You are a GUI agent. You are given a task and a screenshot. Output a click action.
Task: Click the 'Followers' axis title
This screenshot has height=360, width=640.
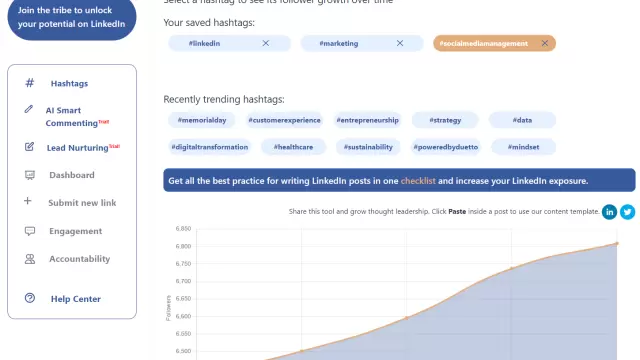click(x=169, y=308)
